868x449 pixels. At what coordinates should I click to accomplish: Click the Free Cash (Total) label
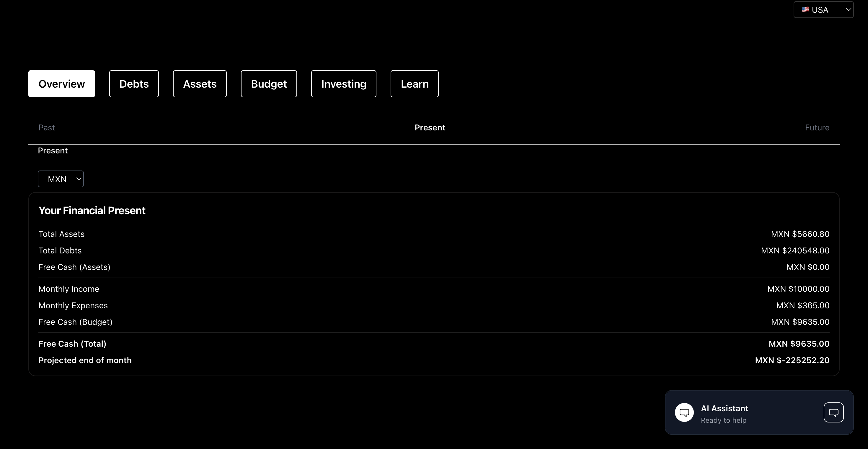coord(72,344)
